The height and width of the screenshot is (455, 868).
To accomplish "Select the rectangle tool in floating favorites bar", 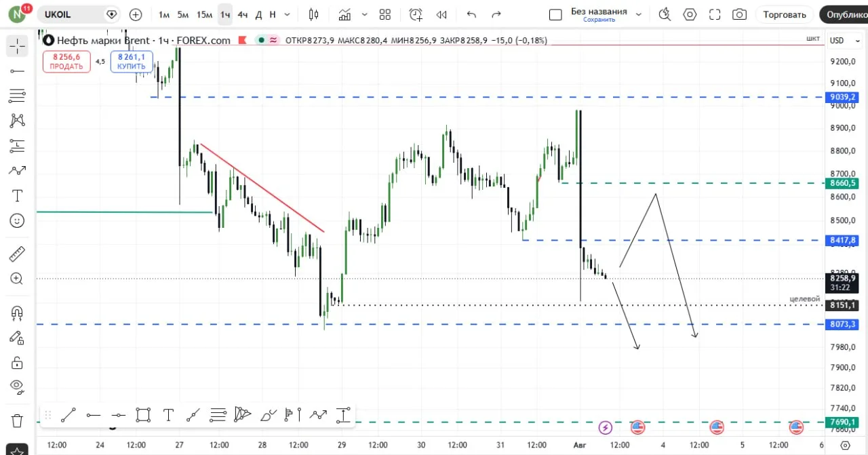I will pyautogui.click(x=143, y=415).
